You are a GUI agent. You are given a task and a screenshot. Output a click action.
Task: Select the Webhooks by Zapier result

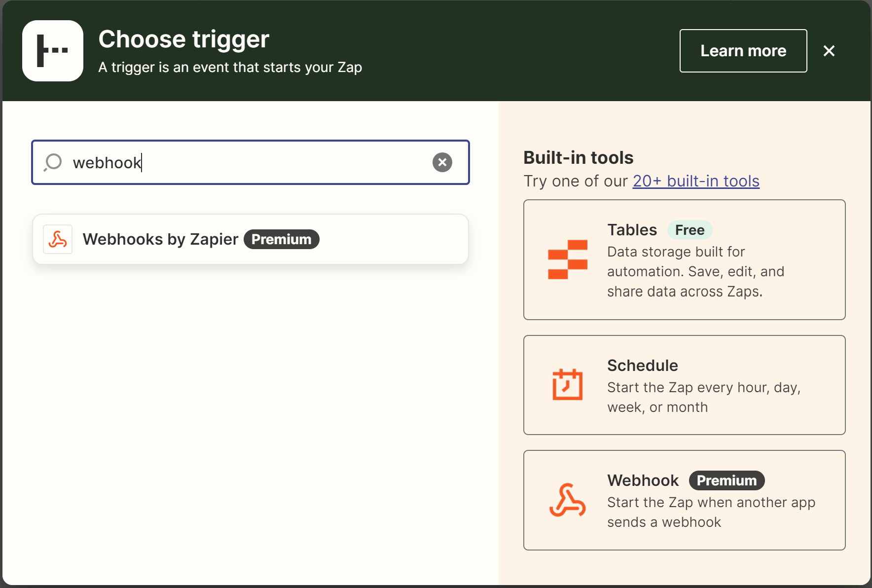[251, 239]
